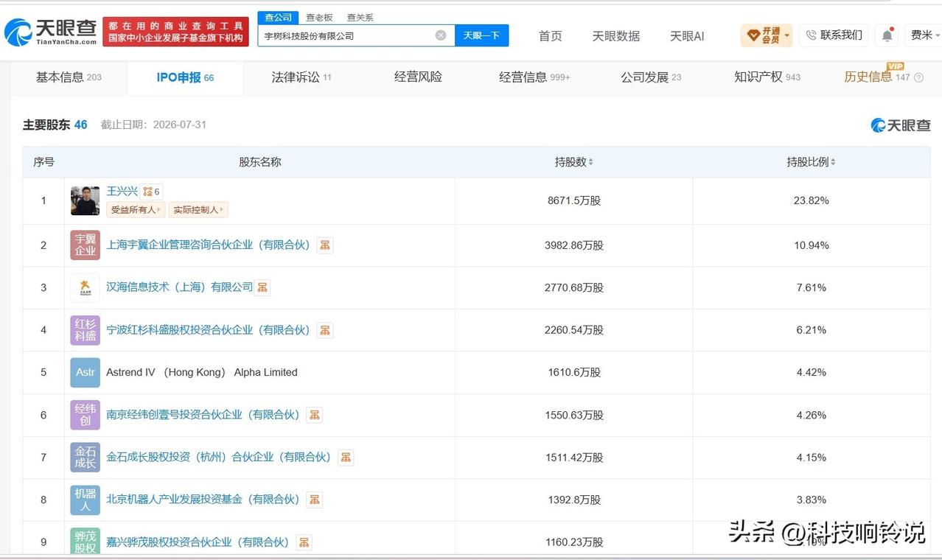
Task: Open link 南京经纬创壹号投资合伙企业
Action: click(204, 415)
